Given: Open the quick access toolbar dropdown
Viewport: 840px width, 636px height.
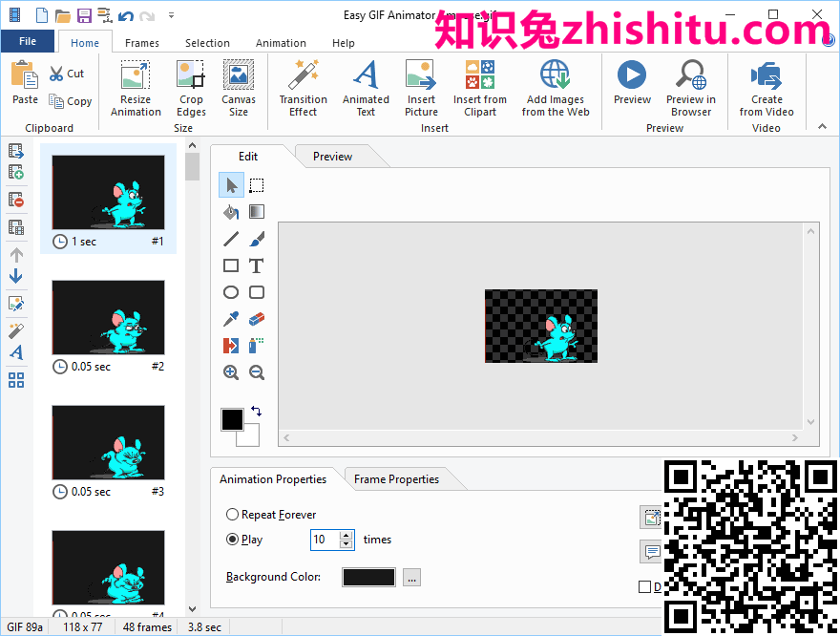Looking at the screenshot, I should pyautogui.click(x=172, y=15).
